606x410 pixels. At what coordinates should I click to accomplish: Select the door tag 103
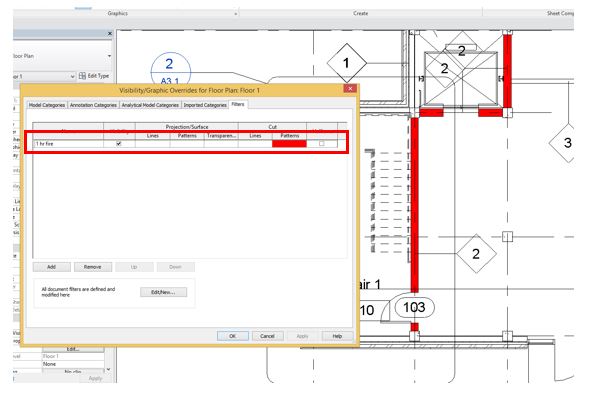(415, 308)
